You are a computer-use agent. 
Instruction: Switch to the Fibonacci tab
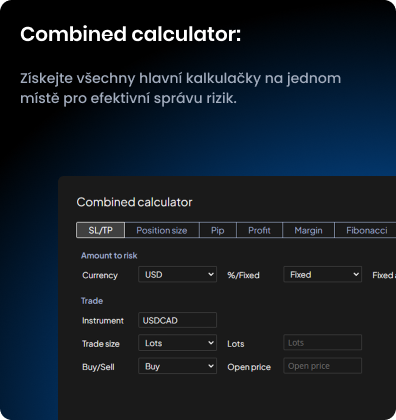click(366, 230)
